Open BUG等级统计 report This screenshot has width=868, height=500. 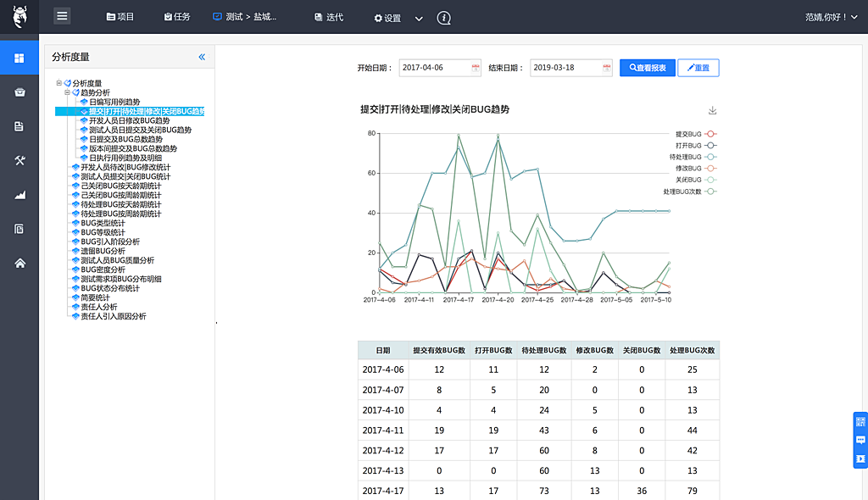(103, 232)
